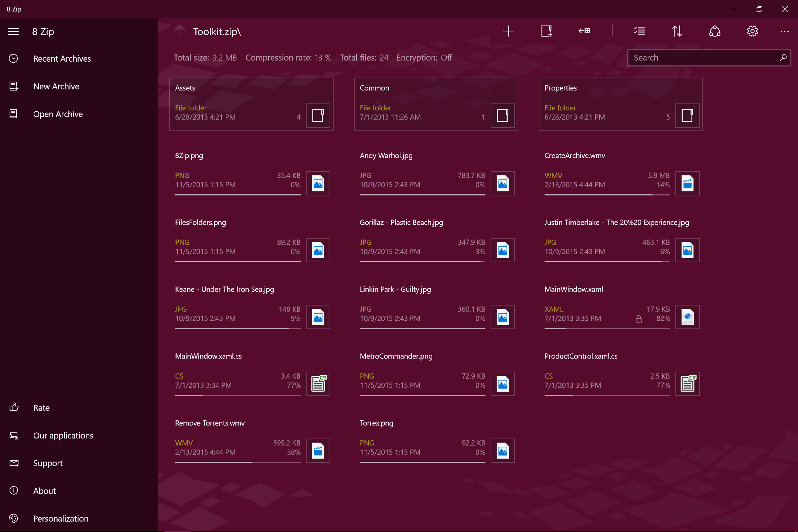This screenshot has width=798, height=532.
Task: Open Support in the sidebar
Action: tap(79, 463)
